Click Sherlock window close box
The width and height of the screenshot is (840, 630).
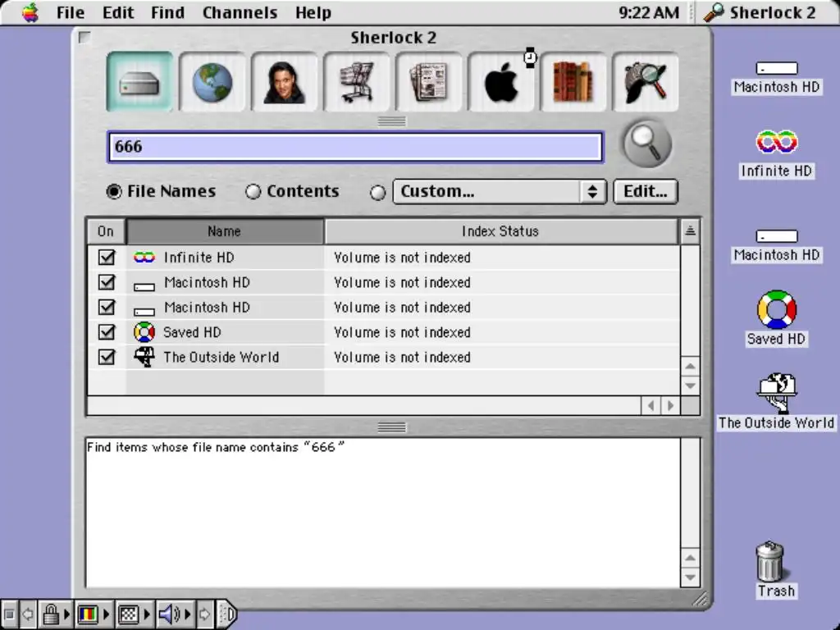coord(84,38)
